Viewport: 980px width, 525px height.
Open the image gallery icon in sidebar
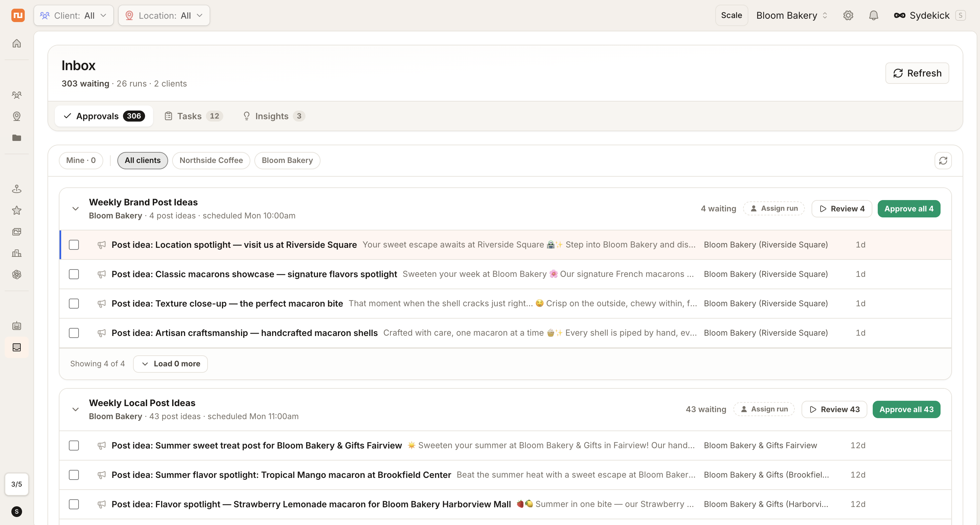click(x=17, y=231)
